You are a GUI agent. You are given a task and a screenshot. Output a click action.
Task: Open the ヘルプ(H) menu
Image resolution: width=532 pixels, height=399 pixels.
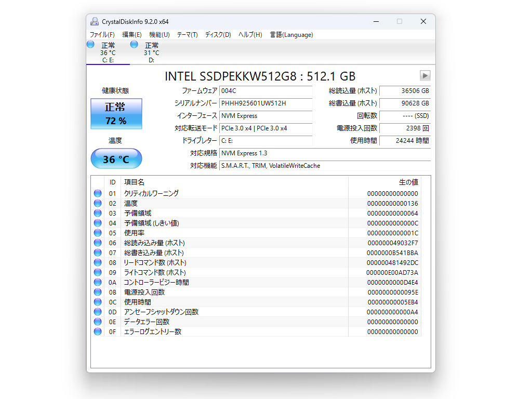point(250,35)
